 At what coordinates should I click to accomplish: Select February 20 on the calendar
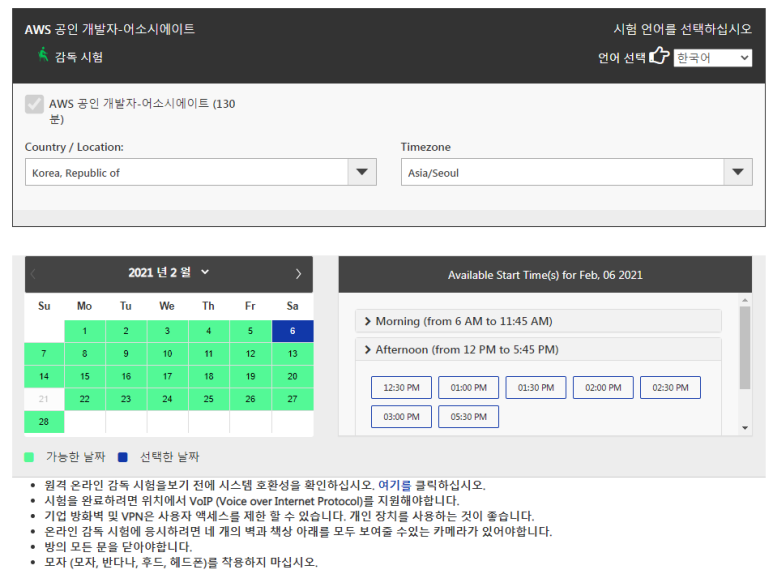pyautogui.click(x=292, y=376)
